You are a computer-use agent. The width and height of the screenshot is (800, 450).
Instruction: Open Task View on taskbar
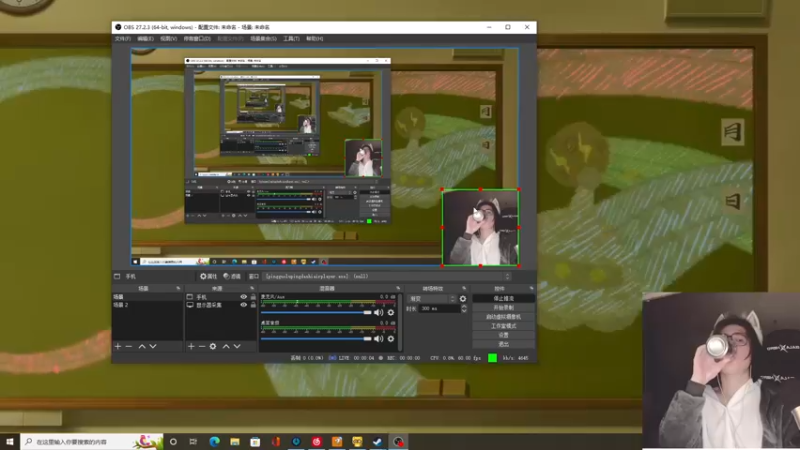[x=193, y=441]
